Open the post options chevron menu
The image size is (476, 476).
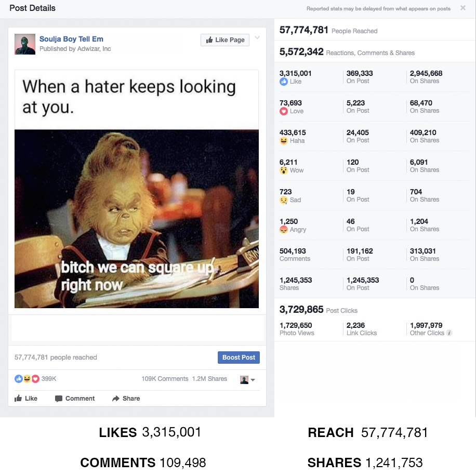257,37
